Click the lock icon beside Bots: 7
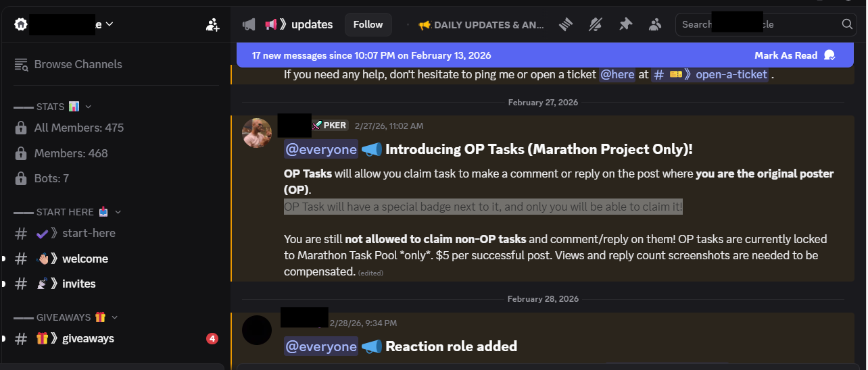Screen dimensions: 868x370 tap(21, 178)
